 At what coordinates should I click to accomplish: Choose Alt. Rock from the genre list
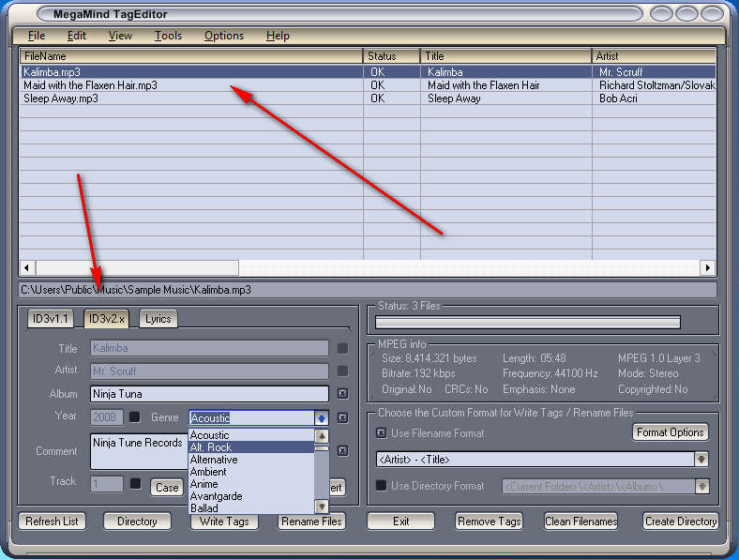[251, 447]
